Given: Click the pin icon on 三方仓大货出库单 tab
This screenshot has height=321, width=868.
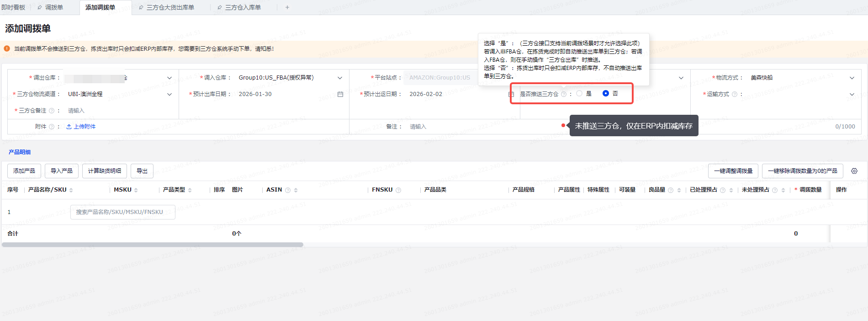Looking at the screenshot, I should click(x=141, y=7).
